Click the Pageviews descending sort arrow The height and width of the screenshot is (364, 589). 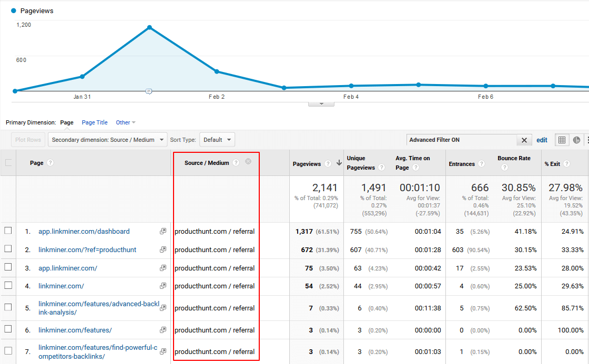[339, 163]
